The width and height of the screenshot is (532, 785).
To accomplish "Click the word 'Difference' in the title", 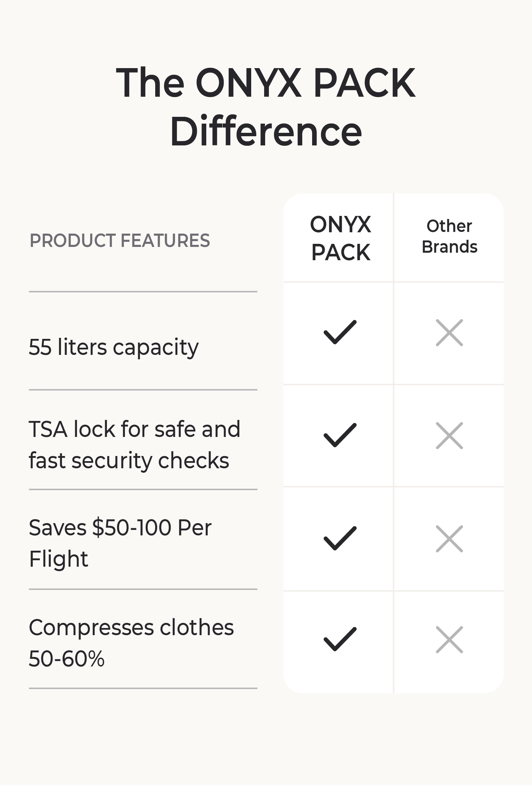I will (x=266, y=131).
